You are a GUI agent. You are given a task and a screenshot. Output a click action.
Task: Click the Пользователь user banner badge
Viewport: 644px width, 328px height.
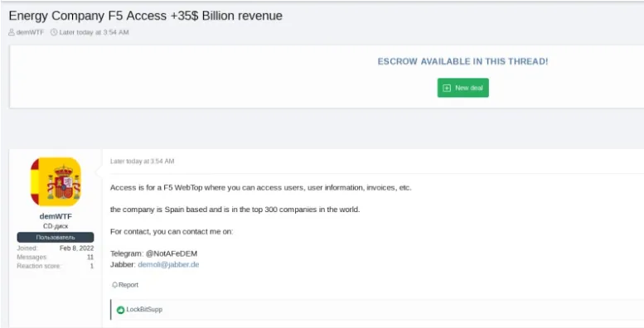56,237
